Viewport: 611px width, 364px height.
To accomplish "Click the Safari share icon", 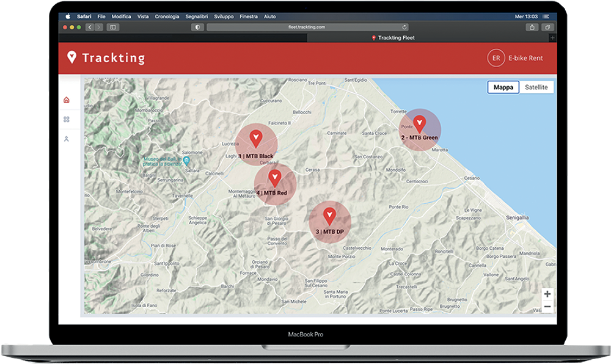I will click(532, 27).
